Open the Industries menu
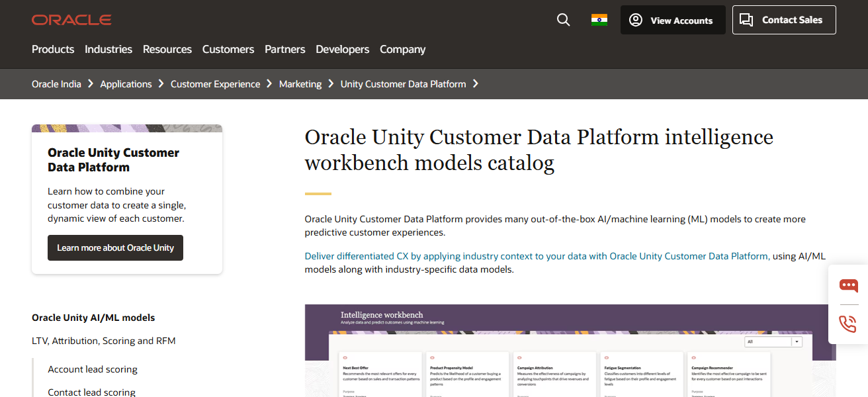This screenshot has width=868, height=397. point(108,49)
